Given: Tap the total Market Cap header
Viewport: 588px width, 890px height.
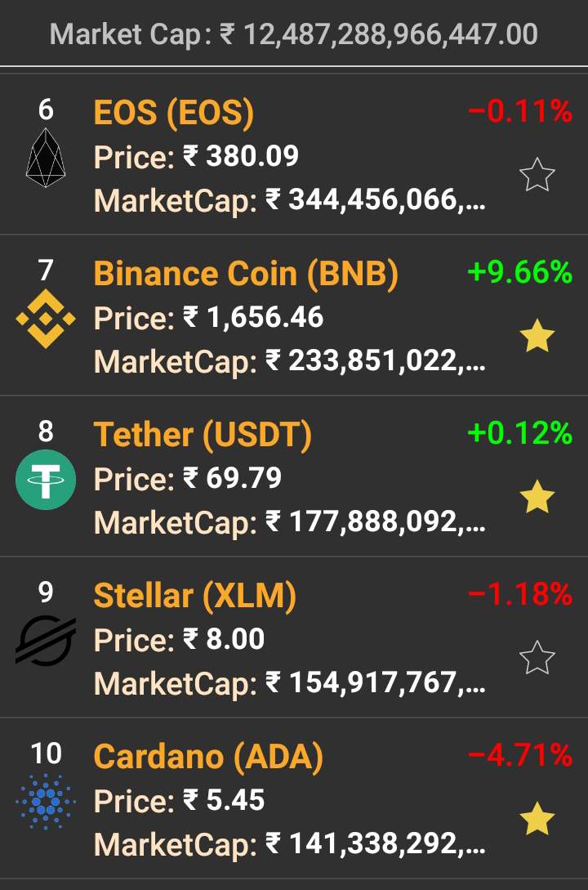Looking at the screenshot, I should click(x=294, y=34).
